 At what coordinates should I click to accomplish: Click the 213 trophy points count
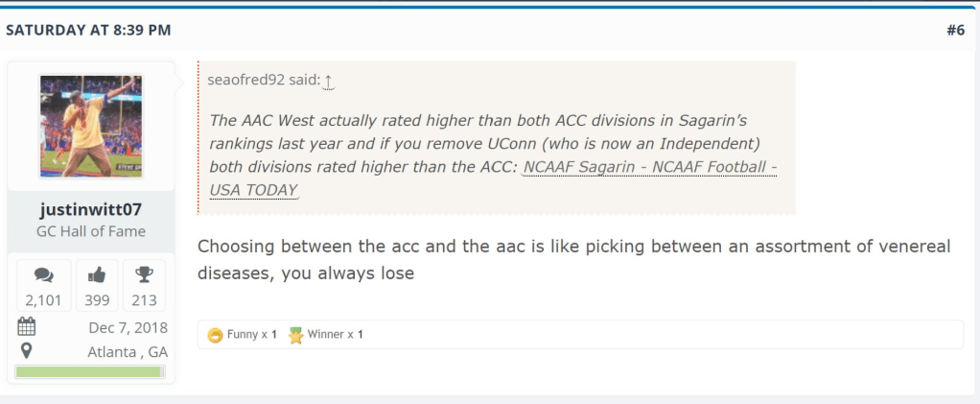point(144,300)
